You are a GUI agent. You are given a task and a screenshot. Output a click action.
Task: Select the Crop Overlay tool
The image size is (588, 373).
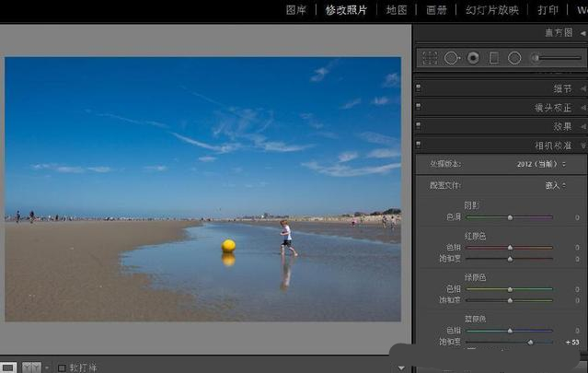point(430,58)
